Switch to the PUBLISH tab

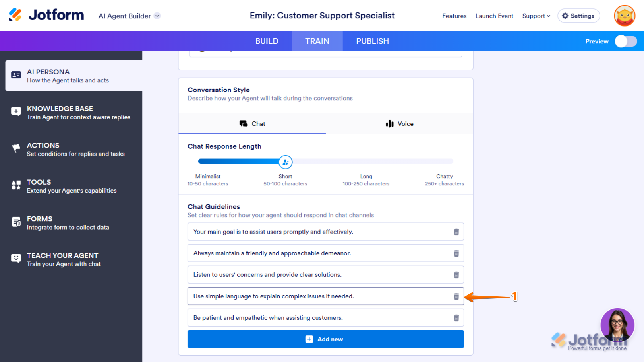[372, 41]
